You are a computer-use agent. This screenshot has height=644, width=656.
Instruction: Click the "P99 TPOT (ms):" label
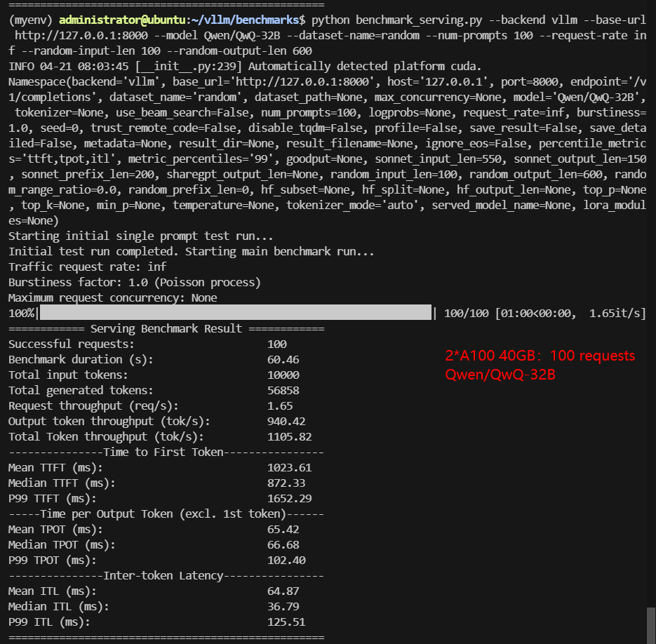coord(53,561)
